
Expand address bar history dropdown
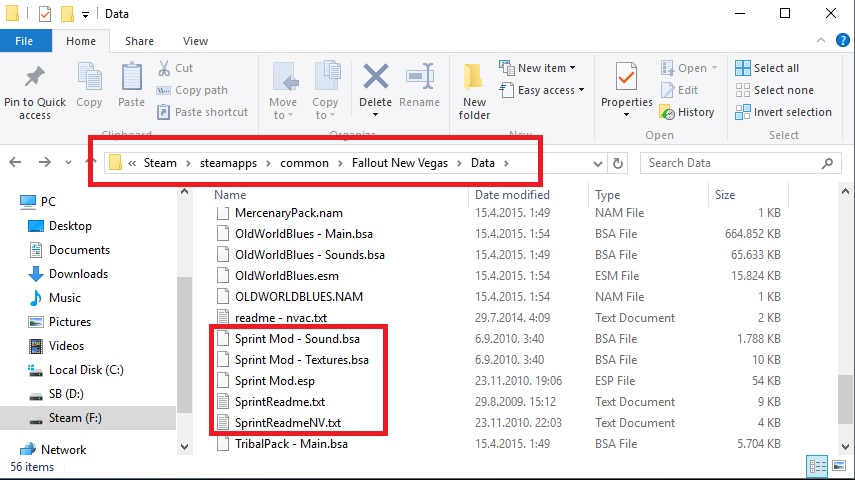coord(598,163)
